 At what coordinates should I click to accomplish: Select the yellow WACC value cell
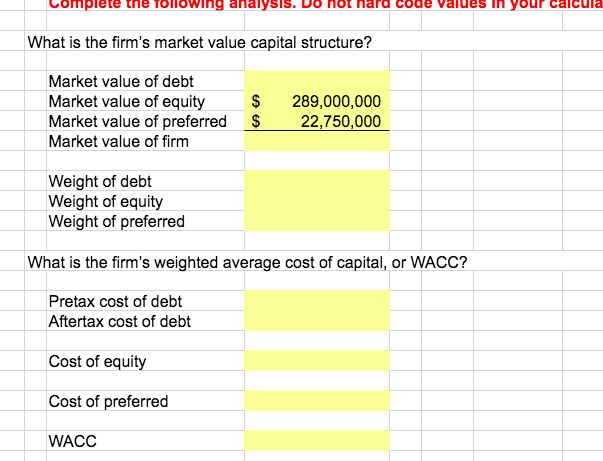coord(317,441)
